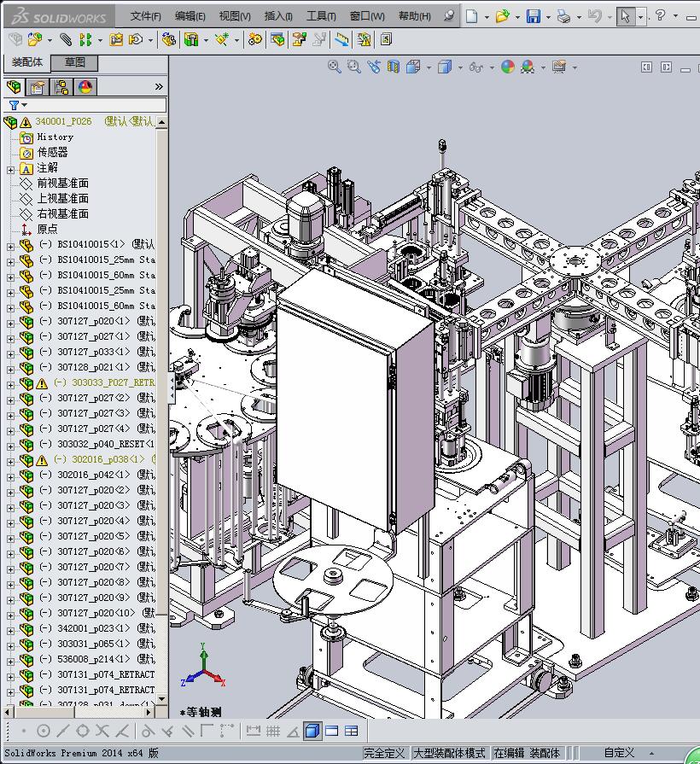Choose the Select arrow cursor tool

626,16
